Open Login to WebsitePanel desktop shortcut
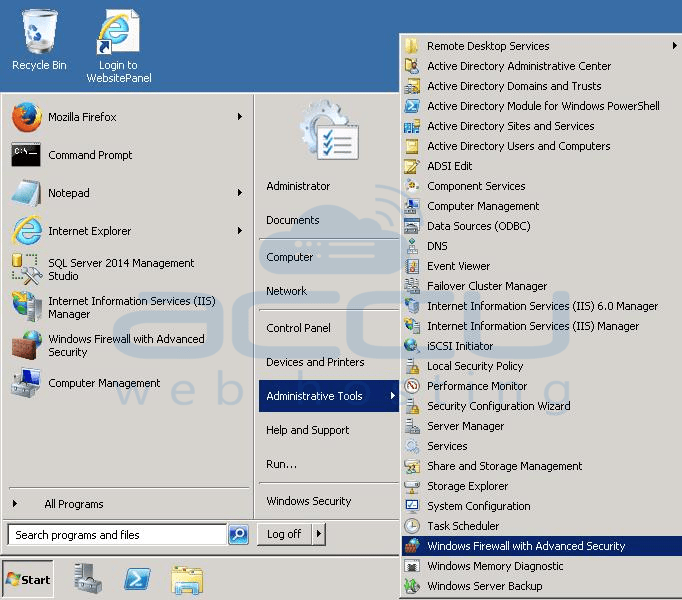Viewport: 682px width, 600px height. (x=119, y=46)
